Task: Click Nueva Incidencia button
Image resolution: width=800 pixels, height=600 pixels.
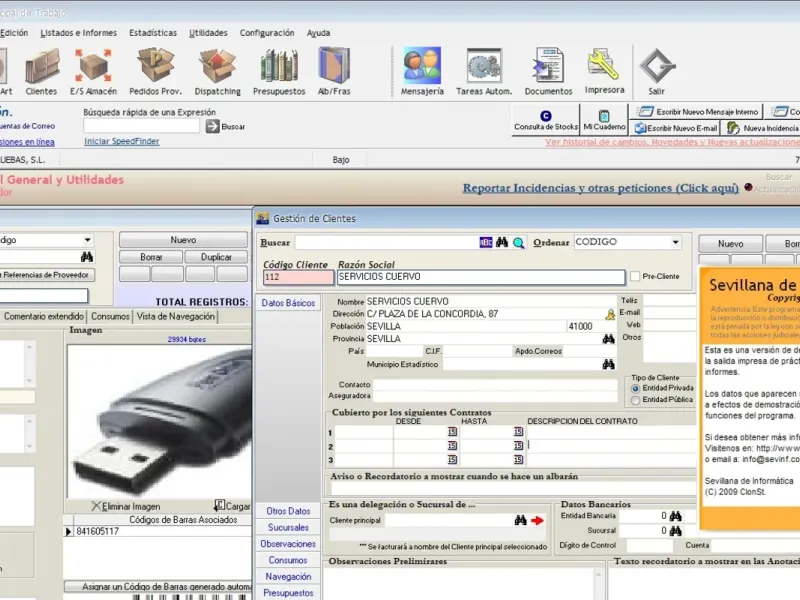Action: (x=761, y=128)
